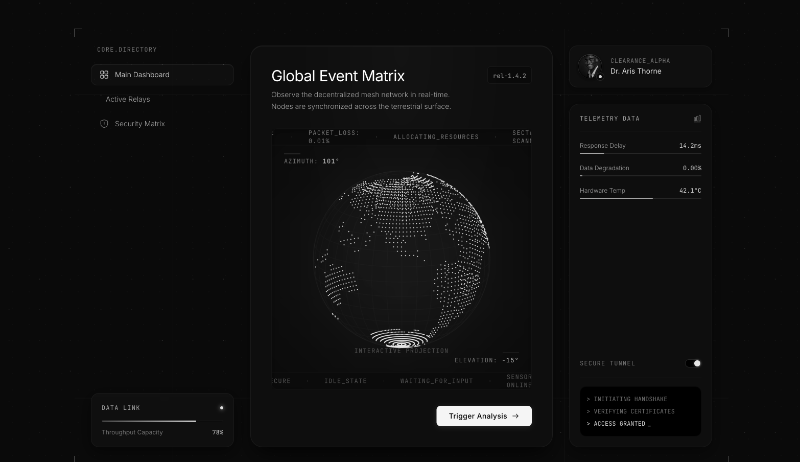Click the Throughput Capacity 78% value
Screen dimensions: 800x462
(x=218, y=432)
